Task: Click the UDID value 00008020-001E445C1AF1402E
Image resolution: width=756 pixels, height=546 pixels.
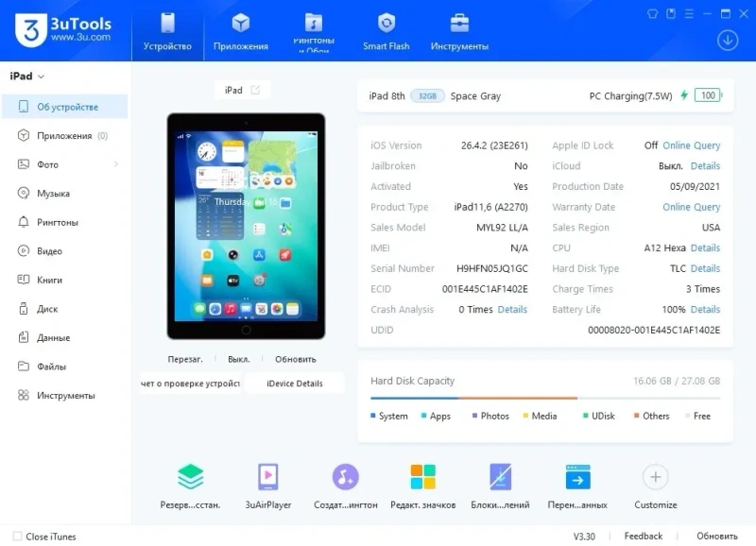Action: [x=654, y=330]
